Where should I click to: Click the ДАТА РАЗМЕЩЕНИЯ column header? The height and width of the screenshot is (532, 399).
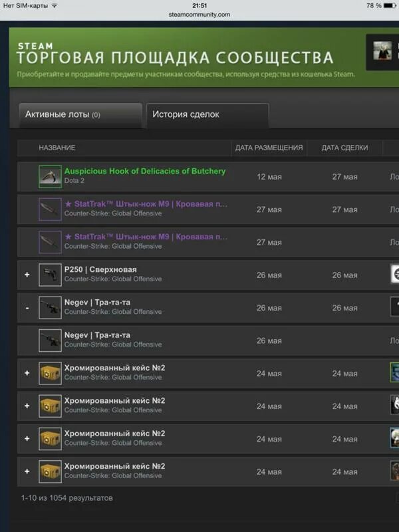(269, 148)
